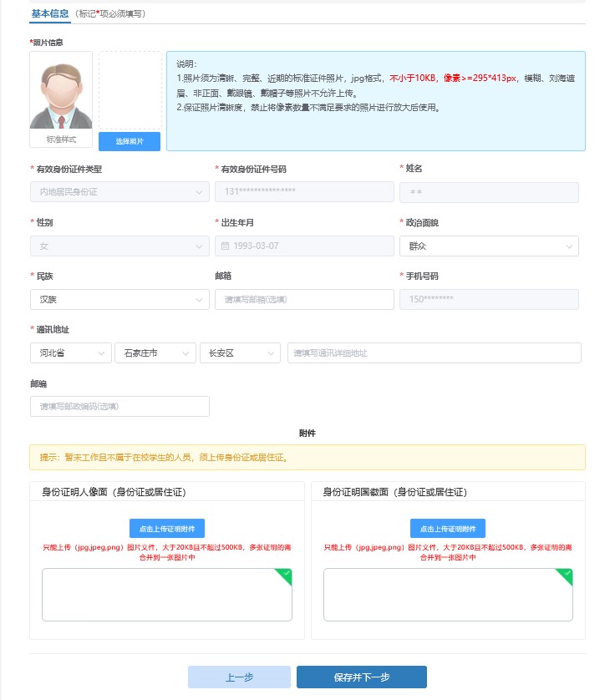The width and height of the screenshot is (610, 700).
Task: Click the yellow 提示 notice about 身份证或居住证
Action: 308,457
